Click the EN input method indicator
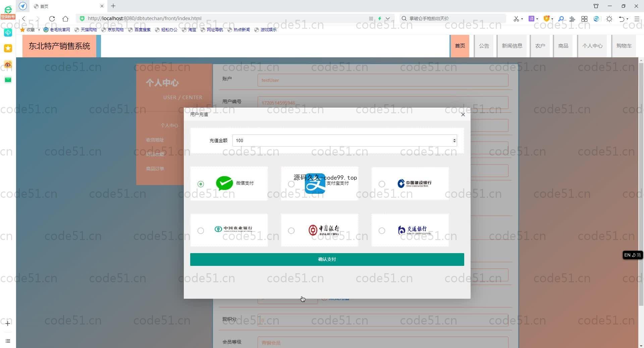 tap(633, 255)
